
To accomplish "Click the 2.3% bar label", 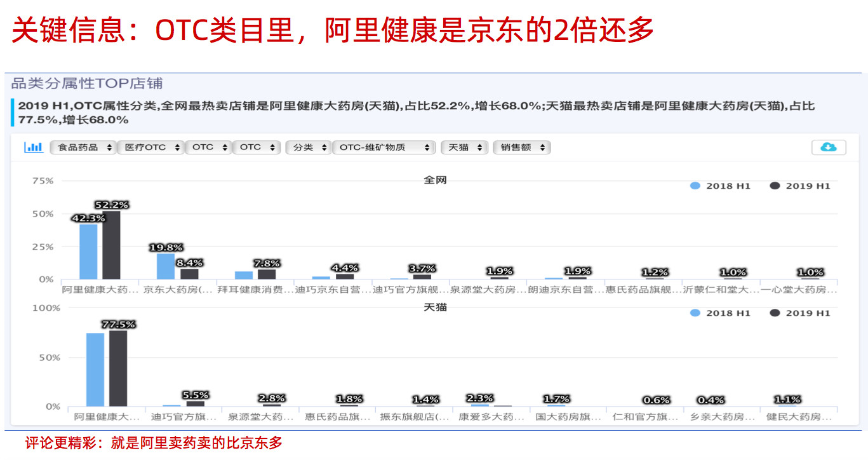I will (x=479, y=398).
